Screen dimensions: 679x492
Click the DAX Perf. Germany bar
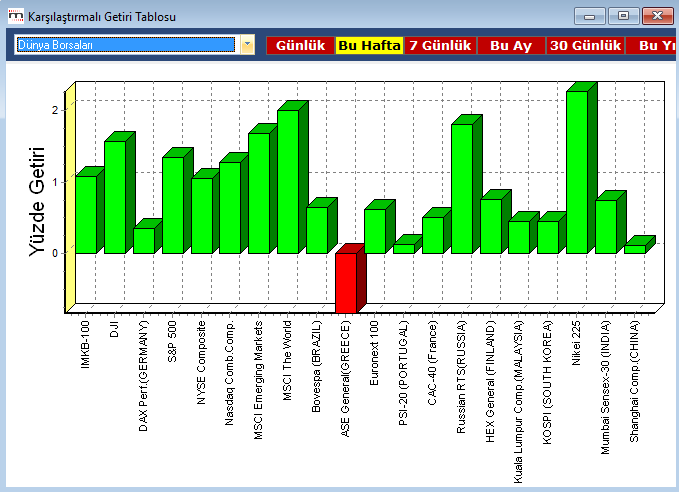tap(144, 240)
